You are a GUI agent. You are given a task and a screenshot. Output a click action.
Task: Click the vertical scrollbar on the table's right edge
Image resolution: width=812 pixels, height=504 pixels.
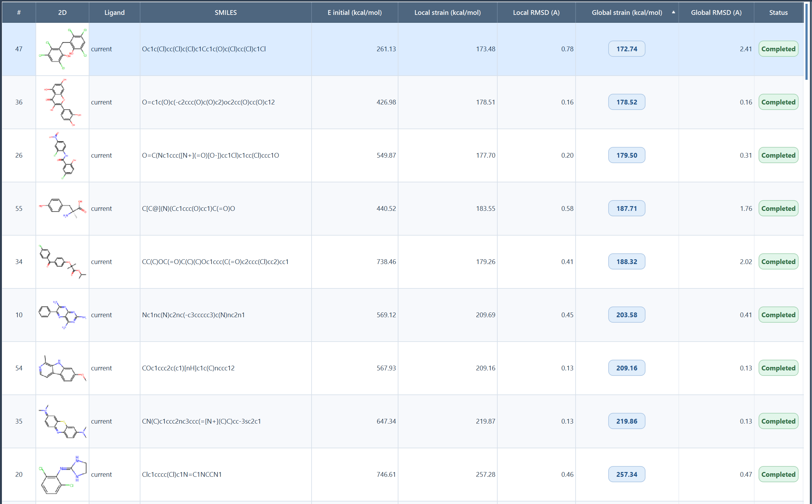pyautogui.click(x=806, y=42)
